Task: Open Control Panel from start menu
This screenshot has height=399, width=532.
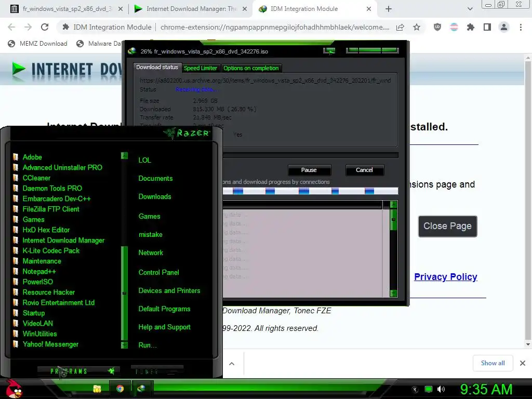Action: pos(158,272)
